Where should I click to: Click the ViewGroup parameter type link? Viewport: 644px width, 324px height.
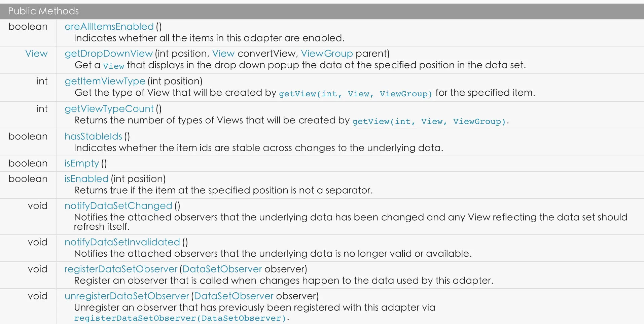tap(327, 54)
